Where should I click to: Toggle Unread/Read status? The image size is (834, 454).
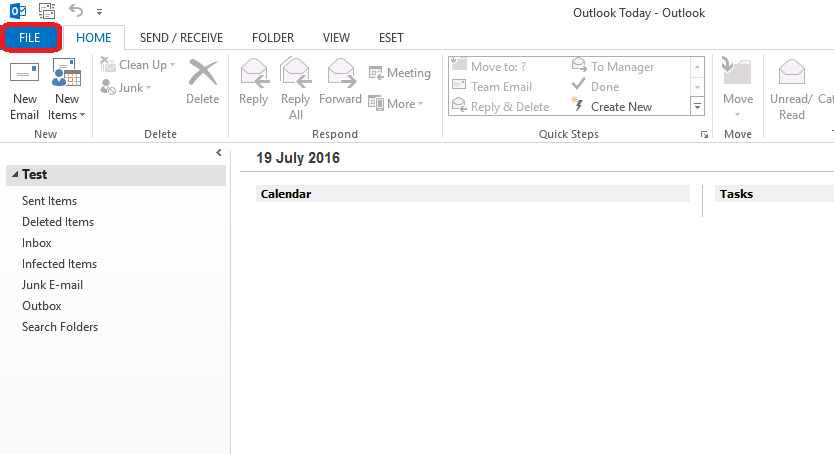pos(791,89)
